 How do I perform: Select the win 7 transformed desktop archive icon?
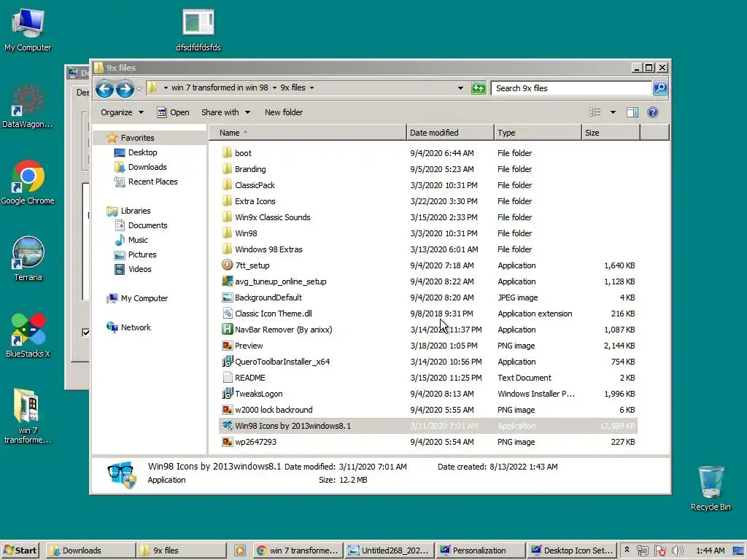28,416
